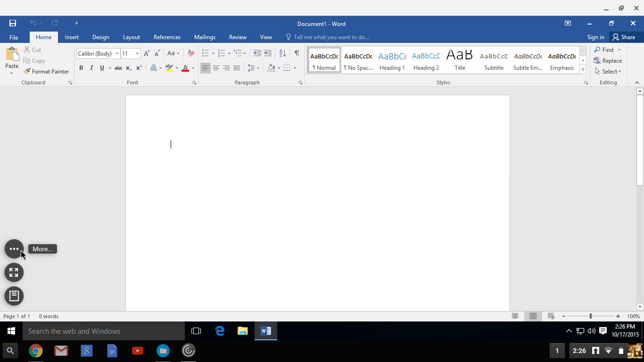Increase font size with Grow Font

(147, 53)
